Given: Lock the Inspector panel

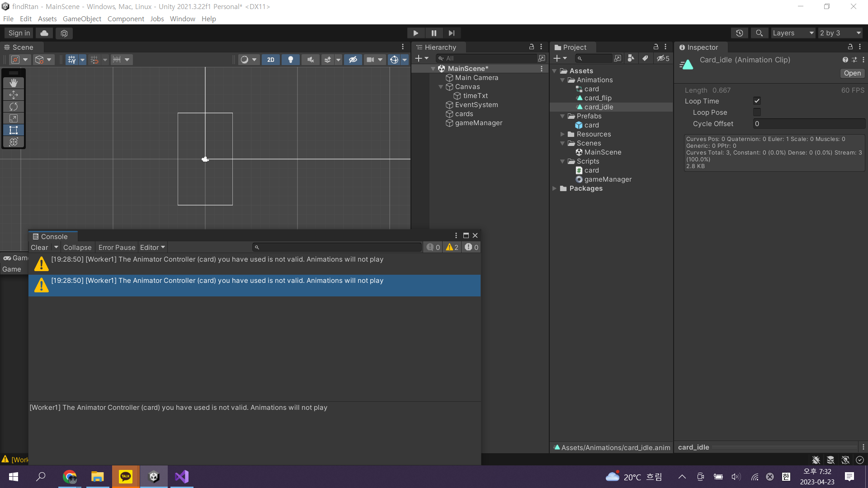Looking at the screenshot, I should tap(850, 47).
